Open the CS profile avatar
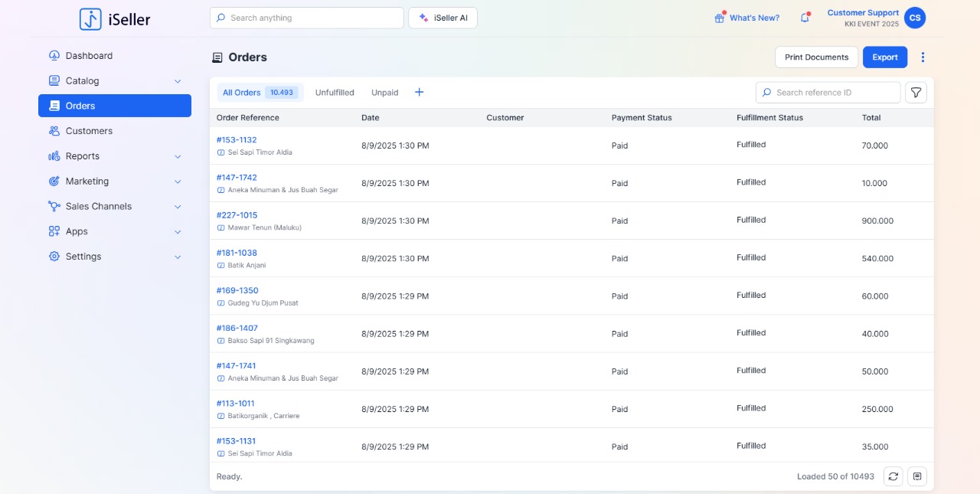This screenshot has width=980, height=494. tap(914, 18)
